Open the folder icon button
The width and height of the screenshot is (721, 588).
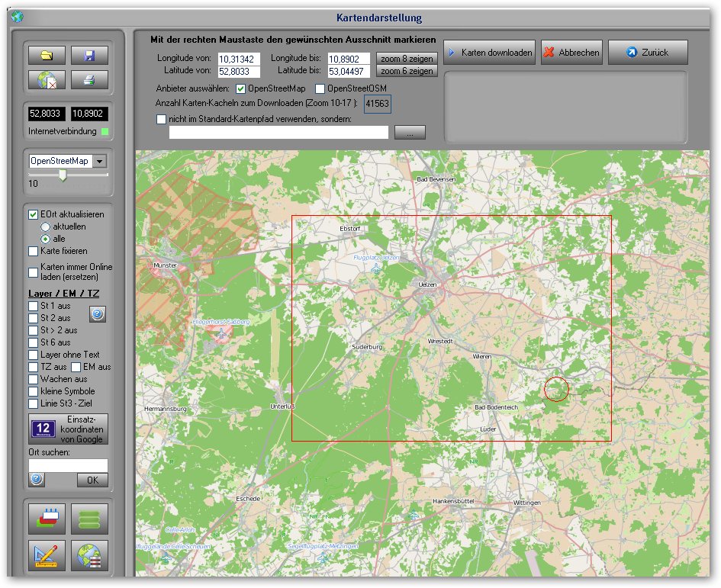[x=47, y=56]
